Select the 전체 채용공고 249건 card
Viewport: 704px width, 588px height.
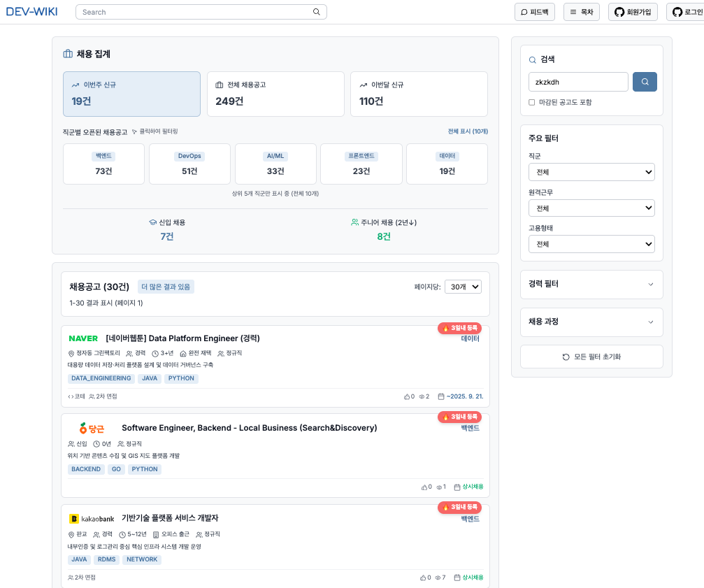pyautogui.click(x=275, y=94)
